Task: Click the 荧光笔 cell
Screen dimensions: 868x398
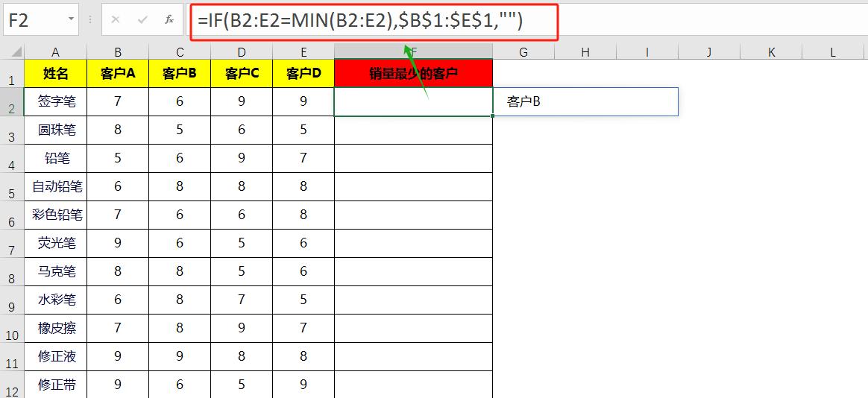Action: click(x=55, y=244)
